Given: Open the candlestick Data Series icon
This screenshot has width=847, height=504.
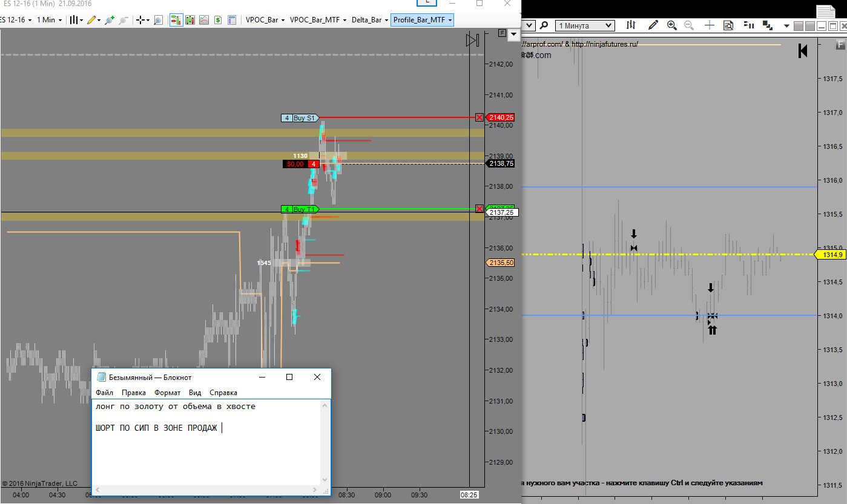Looking at the screenshot, I should (x=190, y=20).
